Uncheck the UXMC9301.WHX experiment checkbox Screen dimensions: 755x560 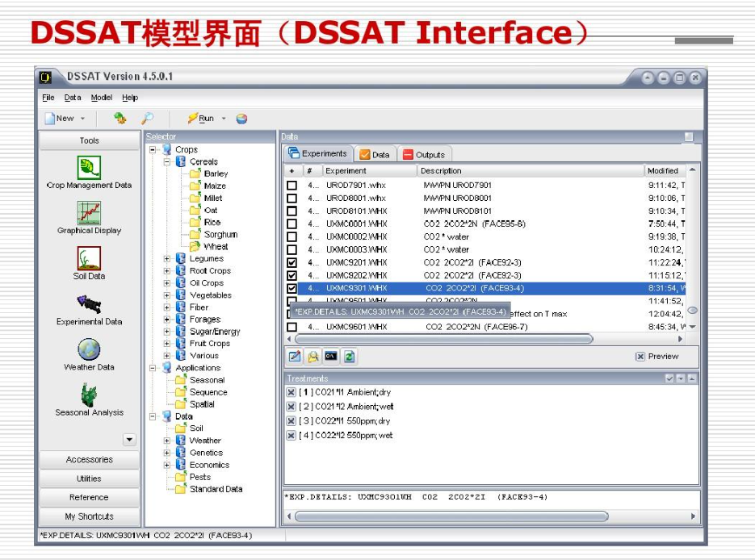(292, 288)
